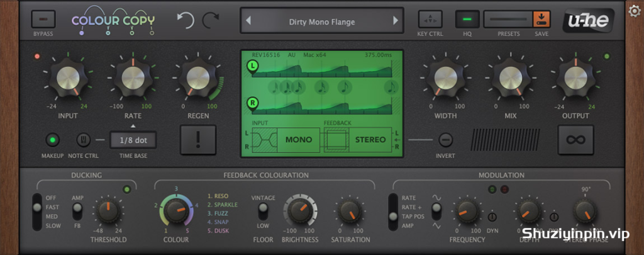
Task: Toggle the Bypass button
Action: [43, 19]
